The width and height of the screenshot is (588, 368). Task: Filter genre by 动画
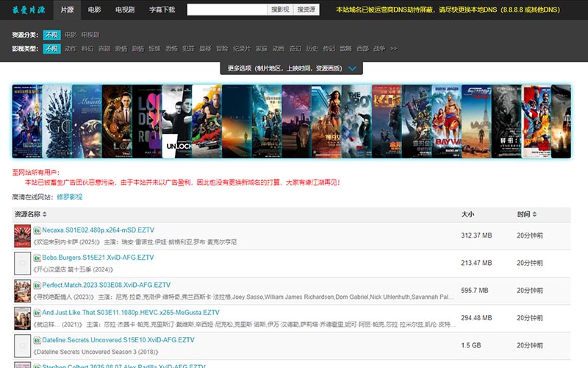click(279, 49)
